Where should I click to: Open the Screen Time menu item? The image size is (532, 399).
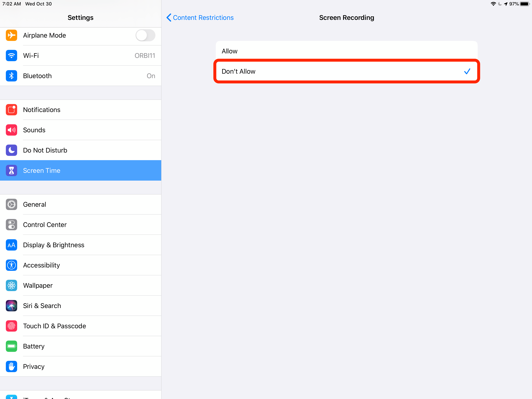coord(81,170)
